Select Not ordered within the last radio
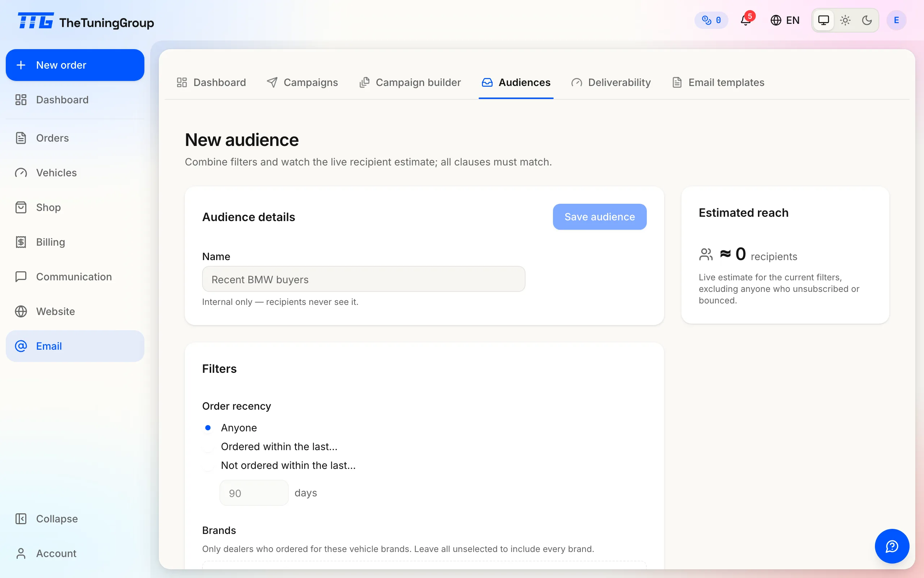The width and height of the screenshot is (924, 578). click(x=208, y=465)
